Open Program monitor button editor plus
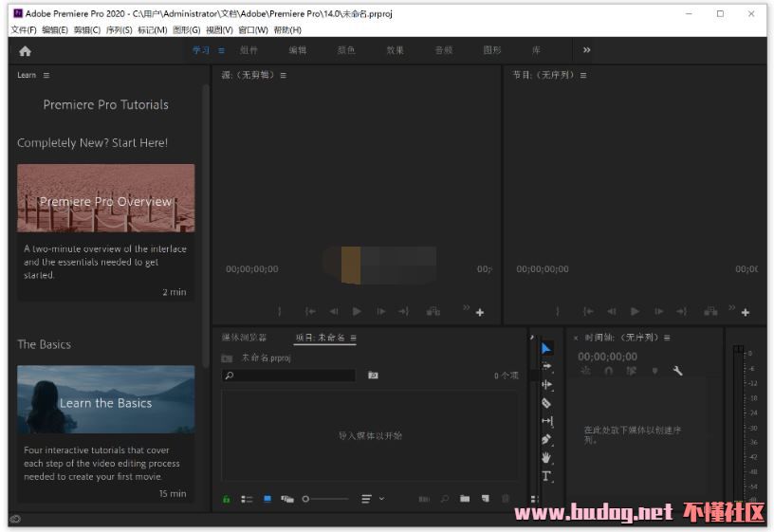This screenshot has width=774, height=532. coord(746,312)
